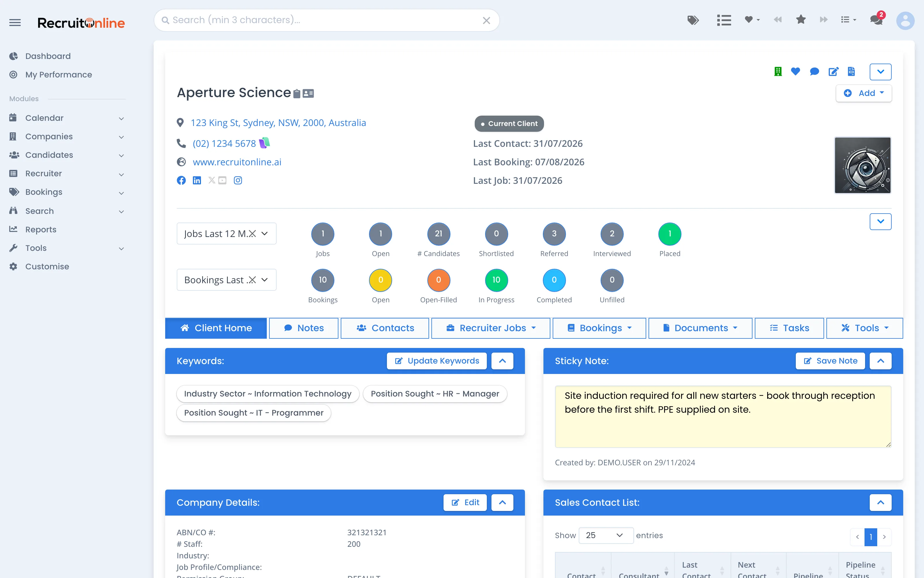
Task: Open the Jobs Last 12 M. period dropdown
Action: 226,234
